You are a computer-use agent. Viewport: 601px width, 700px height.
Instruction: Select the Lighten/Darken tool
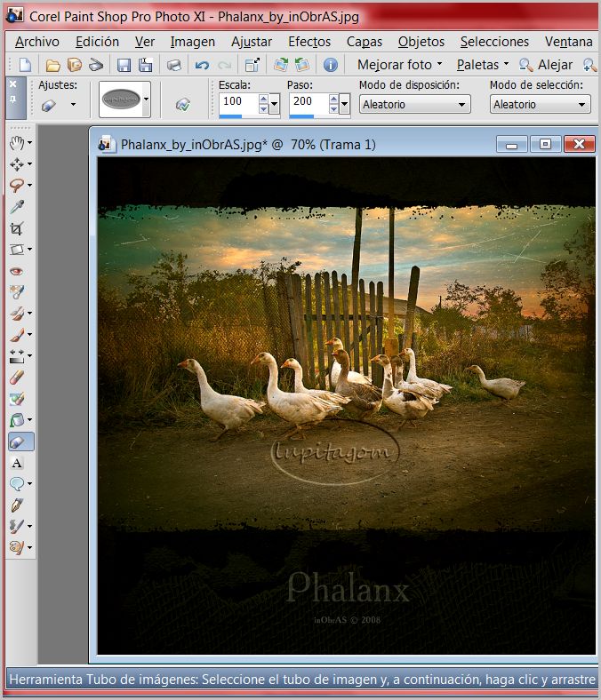pyautogui.click(x=17, y=356)
